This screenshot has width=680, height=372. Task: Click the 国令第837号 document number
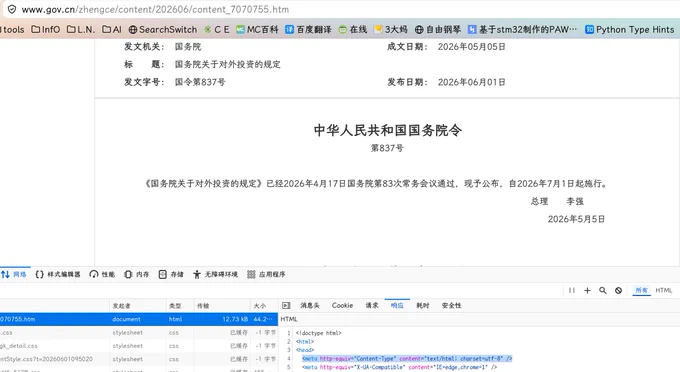point(200,82)
